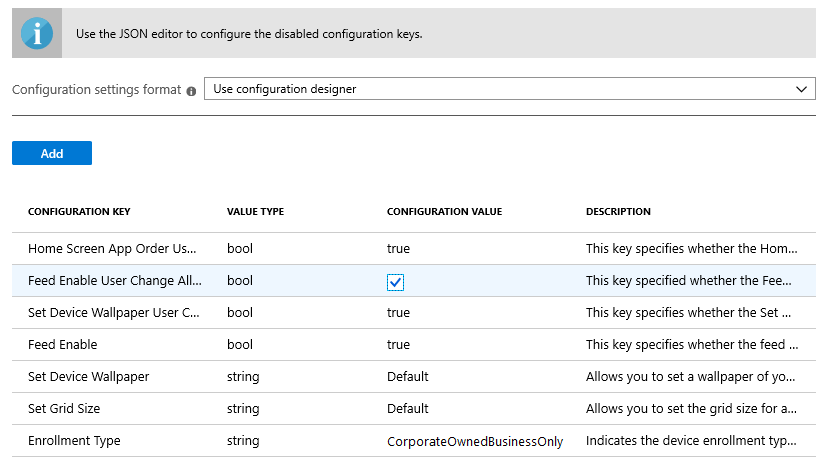Screen dimensions: 826x472
Task: Edit Default value for Set Grid Size
Action: pyautogui.click(x=408, y=409)
